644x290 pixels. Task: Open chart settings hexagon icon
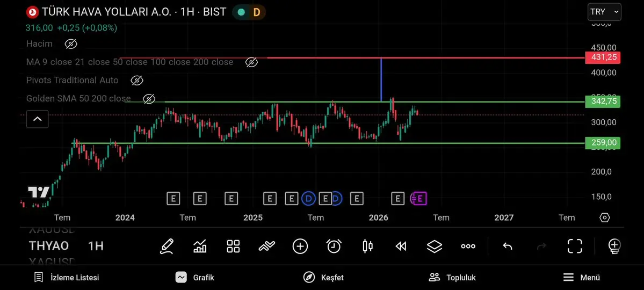(605, 218)
